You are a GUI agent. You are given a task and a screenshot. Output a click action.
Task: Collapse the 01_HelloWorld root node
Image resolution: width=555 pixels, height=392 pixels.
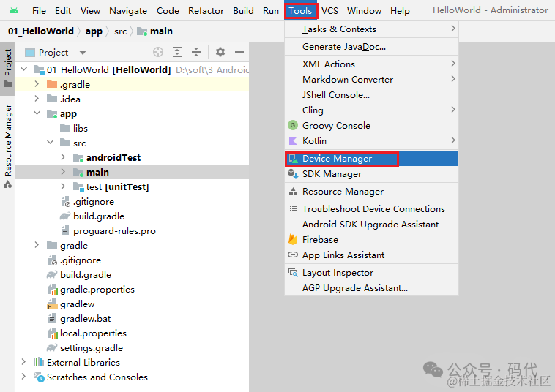(x=23, y=69)
